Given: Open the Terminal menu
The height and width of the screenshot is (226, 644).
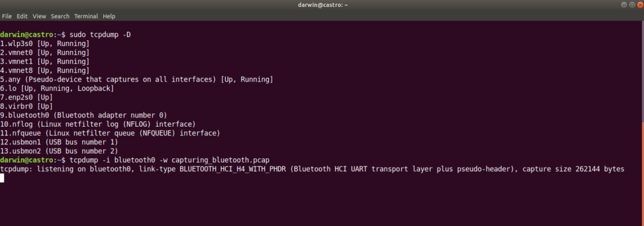Looking at the screenshot, I should [x=86, y=16].
